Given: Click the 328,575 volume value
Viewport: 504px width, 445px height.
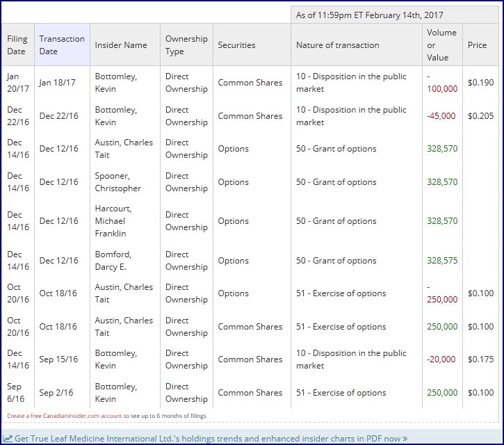Looking at the screenshot, I should (x=442, y=261).
